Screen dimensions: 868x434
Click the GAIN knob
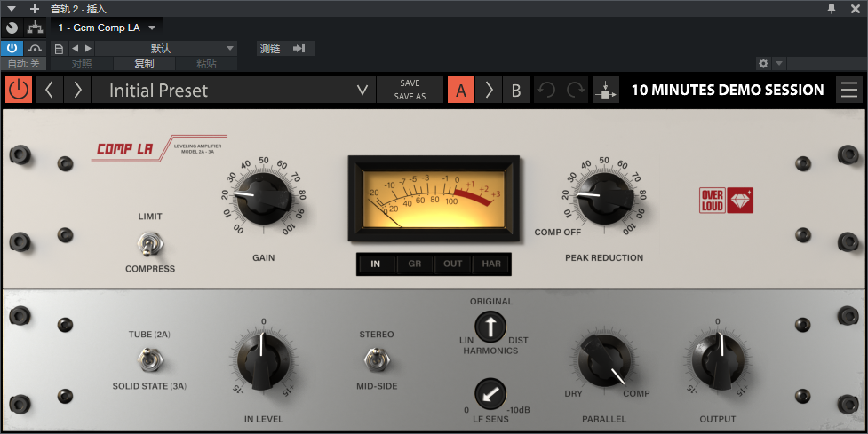tap(264, 197)
